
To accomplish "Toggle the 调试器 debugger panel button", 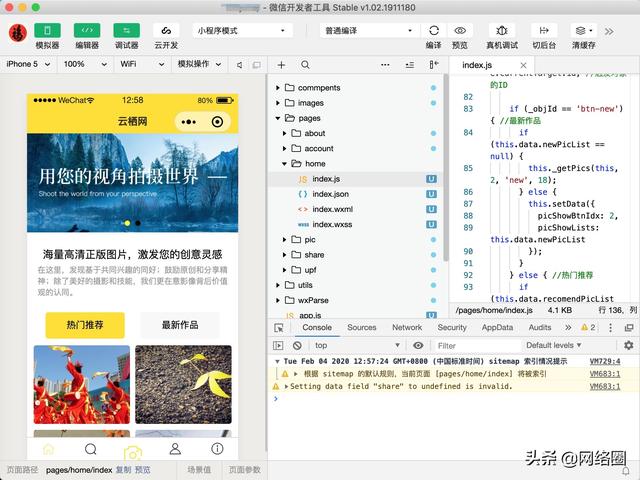I will [127, 31].
